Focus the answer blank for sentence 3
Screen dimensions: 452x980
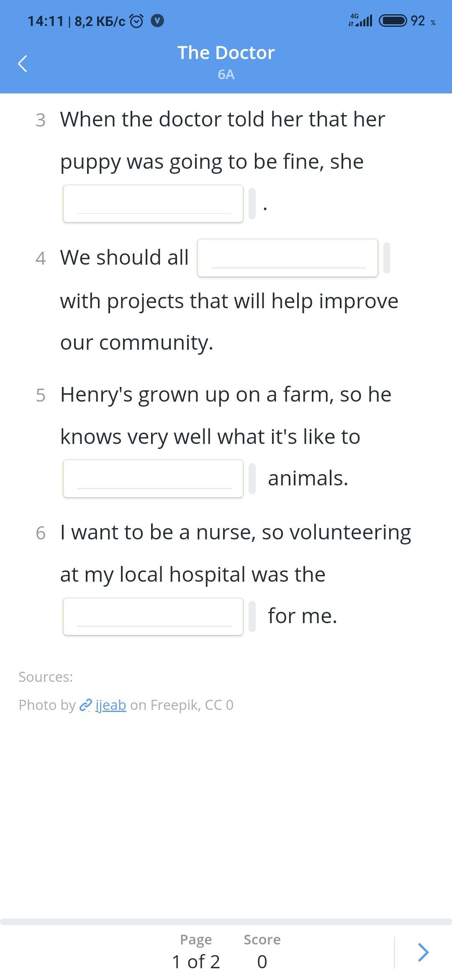(x=153, y=204)
